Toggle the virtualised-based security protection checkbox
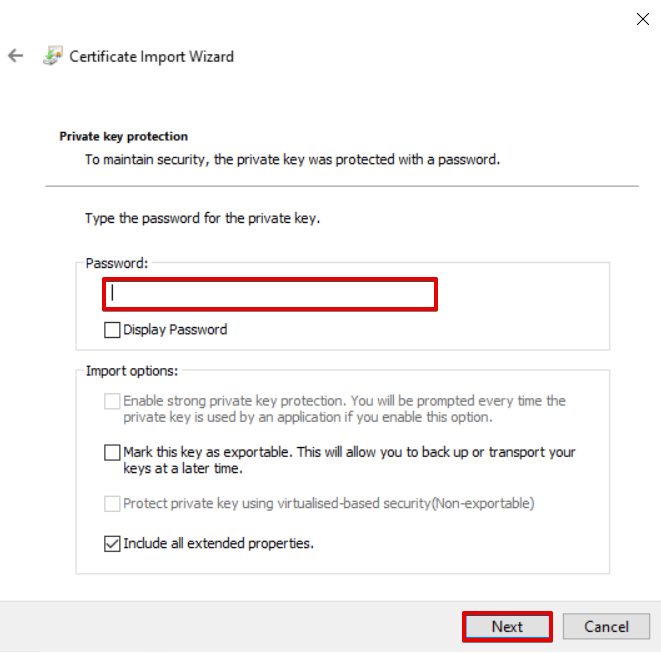The height and width of the screenshot is (653, 661). tap(112, 504)
